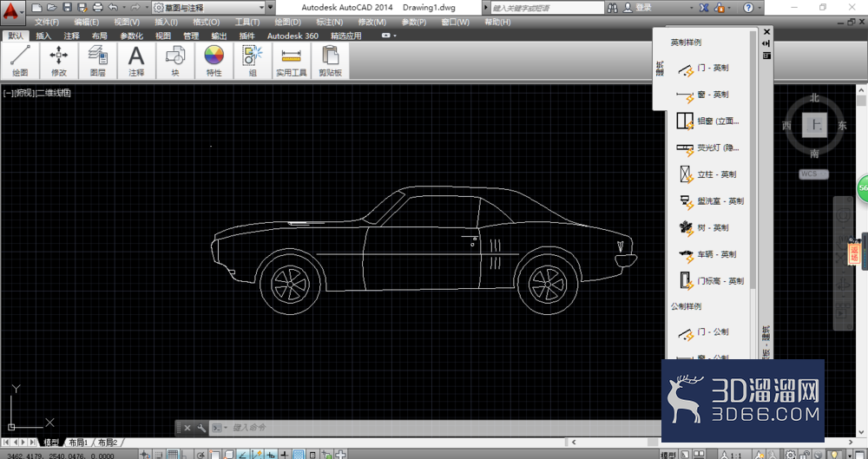The width and height of the screenshot is (868, 459).
Task: Click the Redo arrow icon
Action: pos(135,8)
